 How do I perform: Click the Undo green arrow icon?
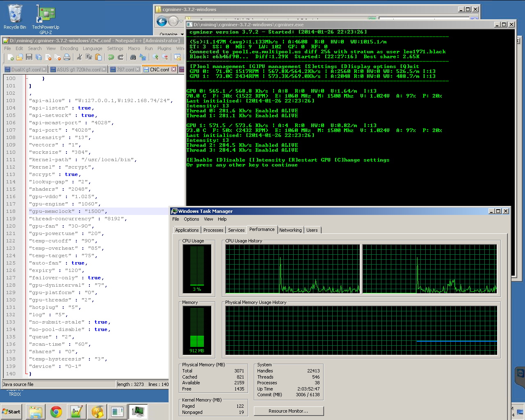(x=111, y=57)
